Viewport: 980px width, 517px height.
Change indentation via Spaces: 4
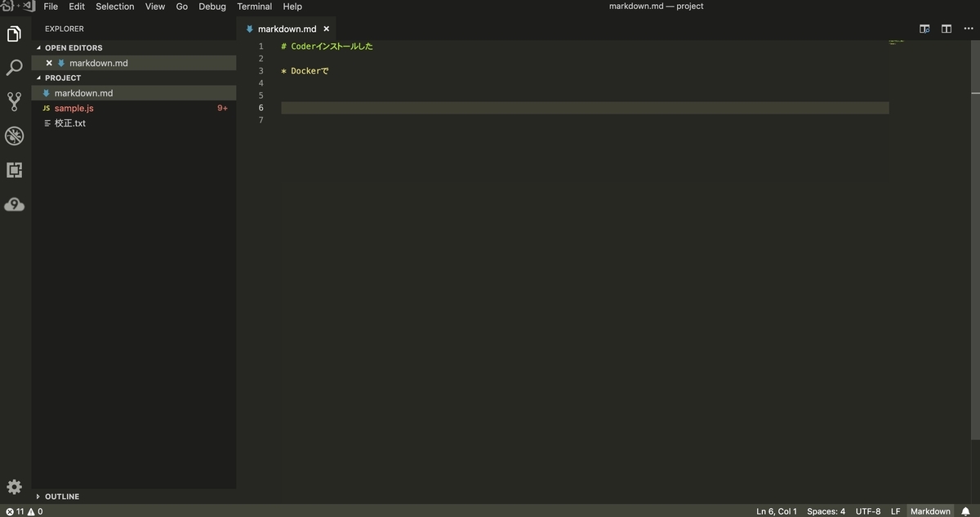click(826, 511)
